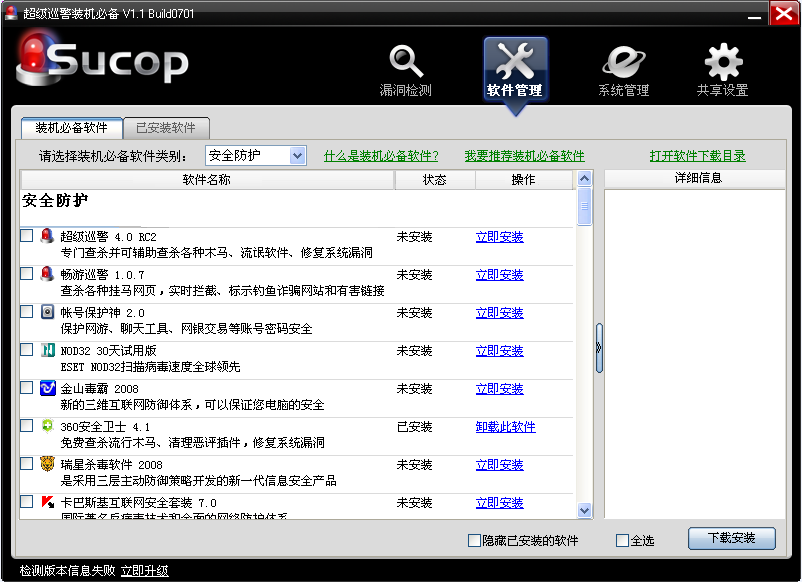802x582 pixels.
Task: Switch to the 装机必备软件 tab
Action: [x=72, y=127]
